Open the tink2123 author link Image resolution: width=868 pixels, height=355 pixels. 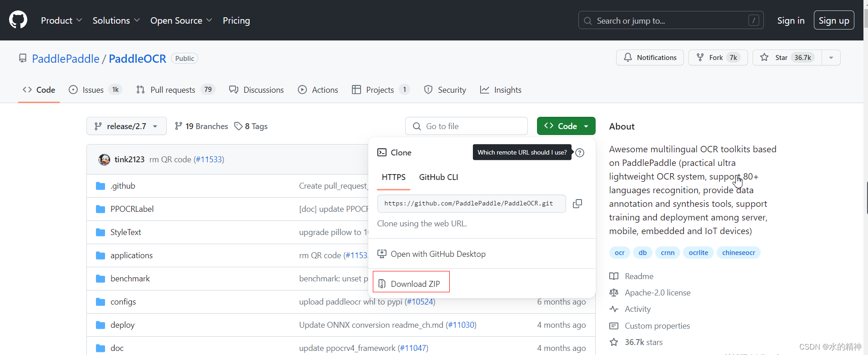[130, 160]
